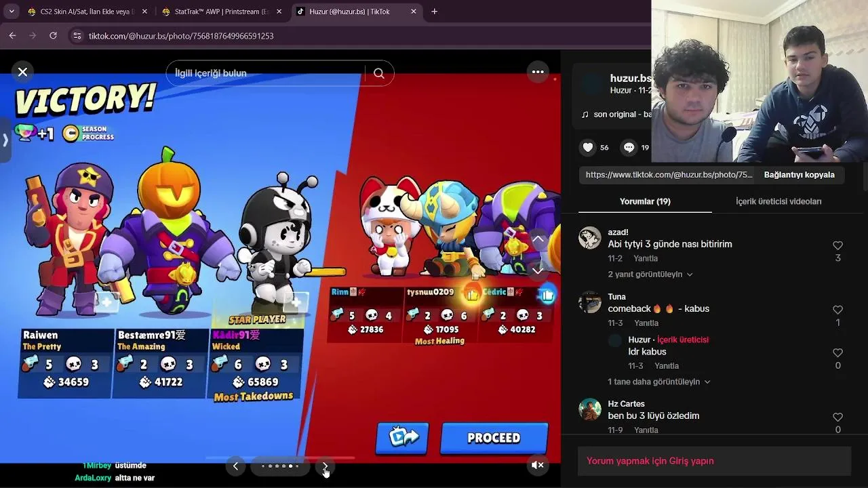Open Tuna's profile avatar
The height and width of the screenshot is (488, 868).
pyautogui.click(x=590, y=302)
